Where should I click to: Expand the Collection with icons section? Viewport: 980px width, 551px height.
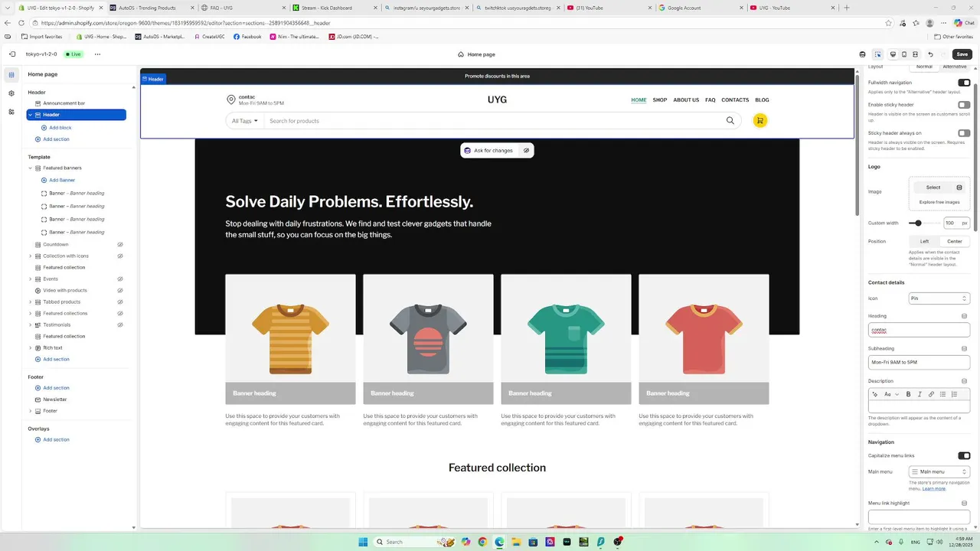[31, 256]
